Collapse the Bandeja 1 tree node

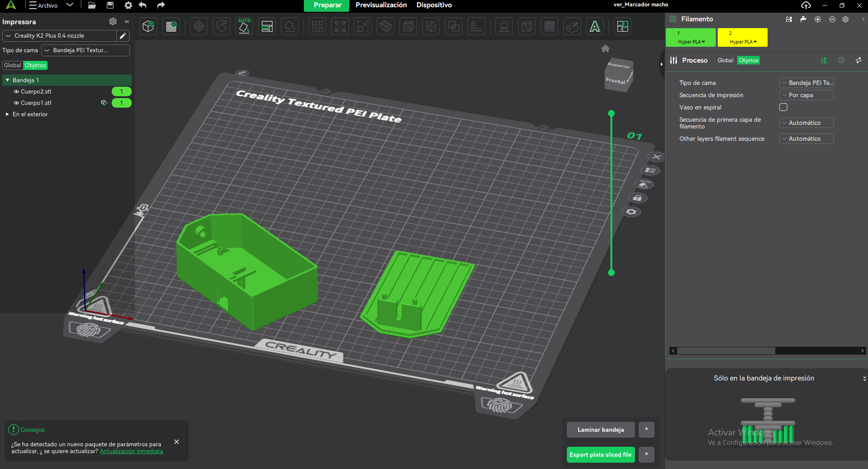(x=7, y=80)
